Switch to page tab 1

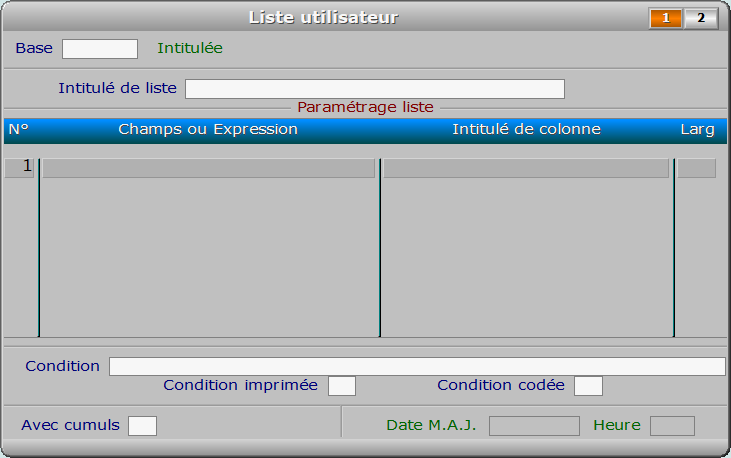point(666,19)
